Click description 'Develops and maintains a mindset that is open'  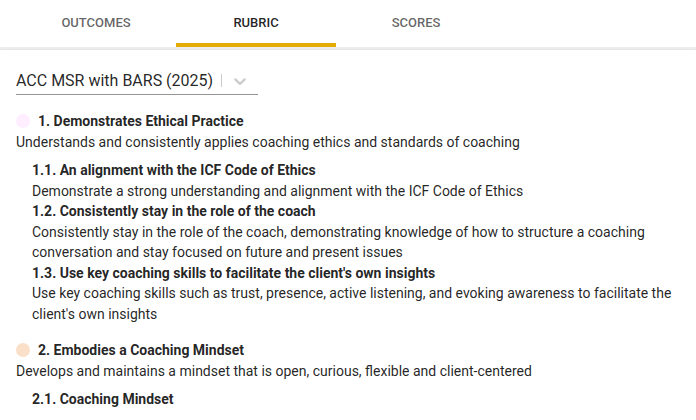coord(274,371)
